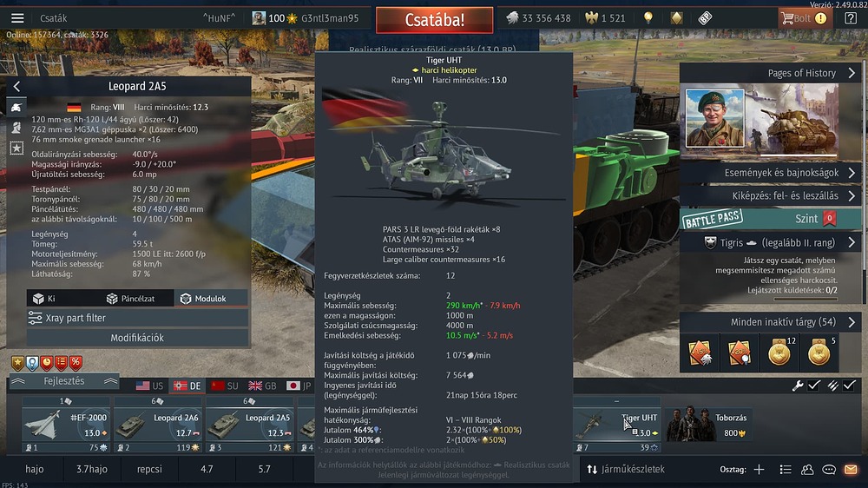Select the GB nation tab

[x=262, y=386]
